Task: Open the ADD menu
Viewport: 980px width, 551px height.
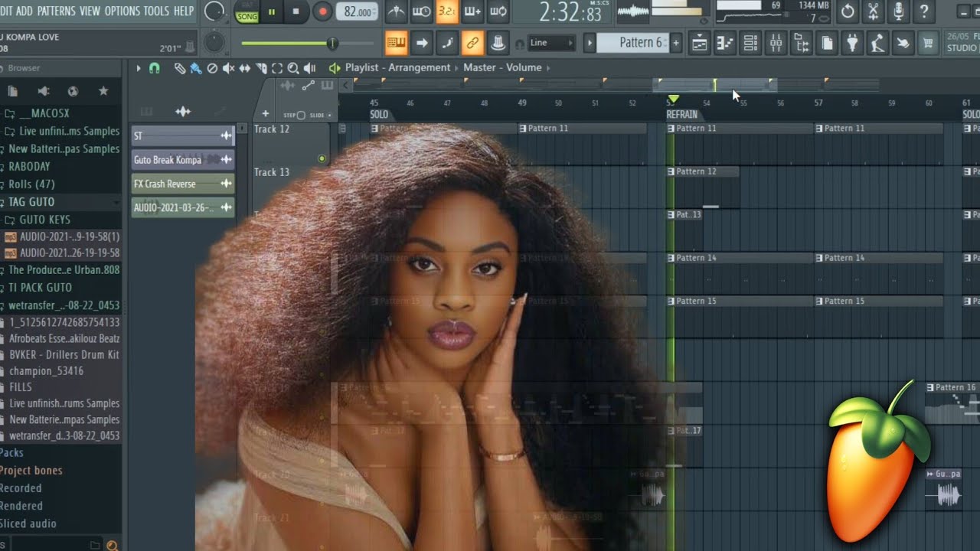Action: pos(24,11)
